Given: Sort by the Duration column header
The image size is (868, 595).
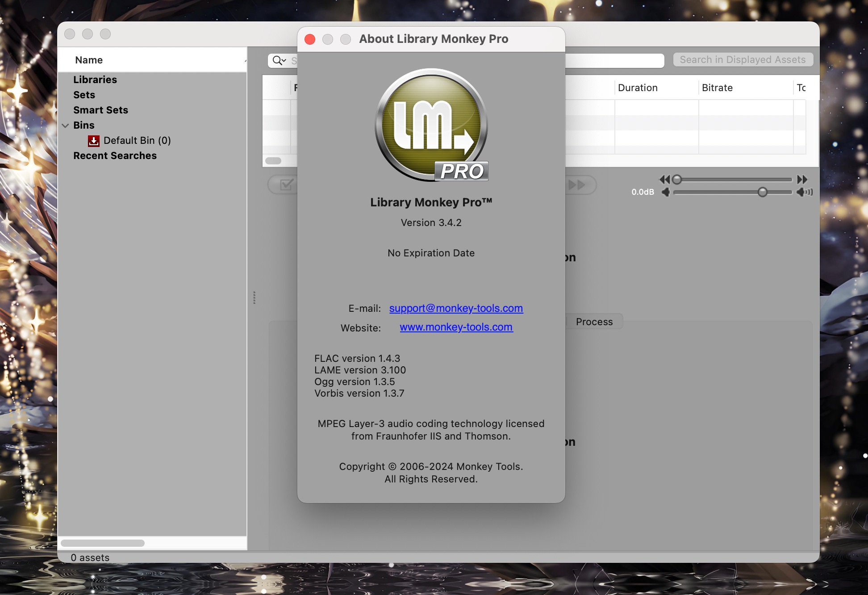Looking at the screenshot, I should [656, 88].
